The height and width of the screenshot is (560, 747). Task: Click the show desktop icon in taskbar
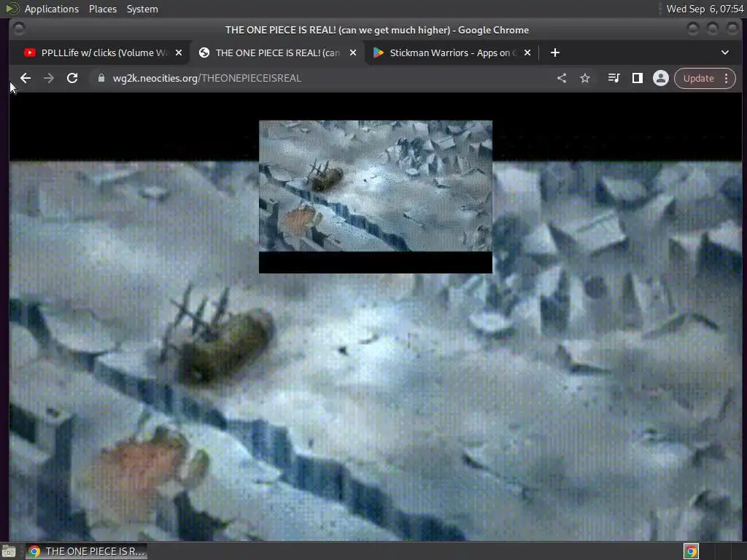[9, 551]
